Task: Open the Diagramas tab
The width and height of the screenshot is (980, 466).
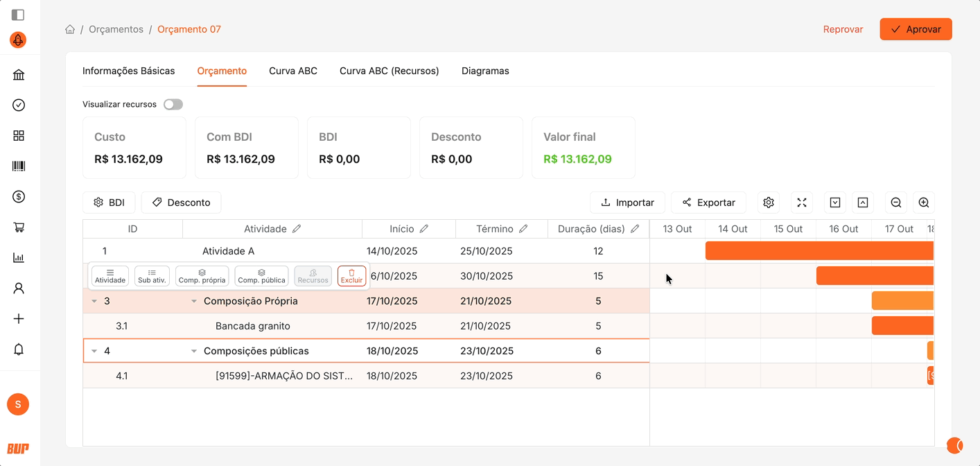Action: pos(485,71)
